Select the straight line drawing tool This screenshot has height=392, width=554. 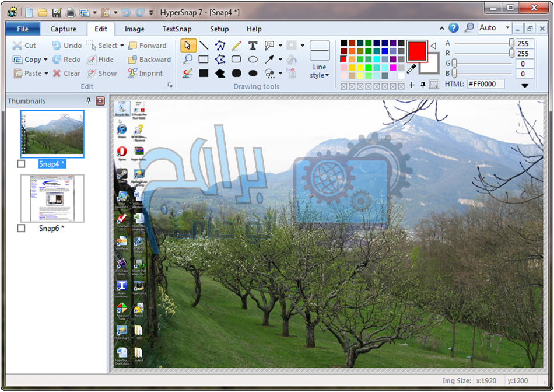(x=204, y=45)
